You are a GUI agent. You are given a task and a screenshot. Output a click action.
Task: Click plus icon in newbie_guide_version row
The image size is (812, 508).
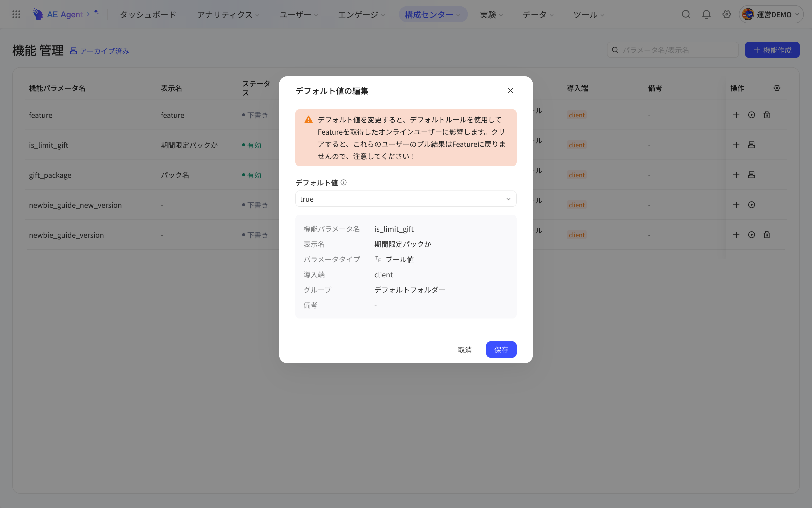point(736,234)
